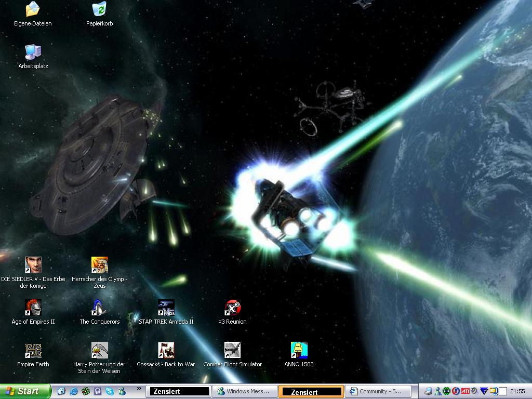
Task: Open the Papierkorb recycle bin
Action: point(99,9)
